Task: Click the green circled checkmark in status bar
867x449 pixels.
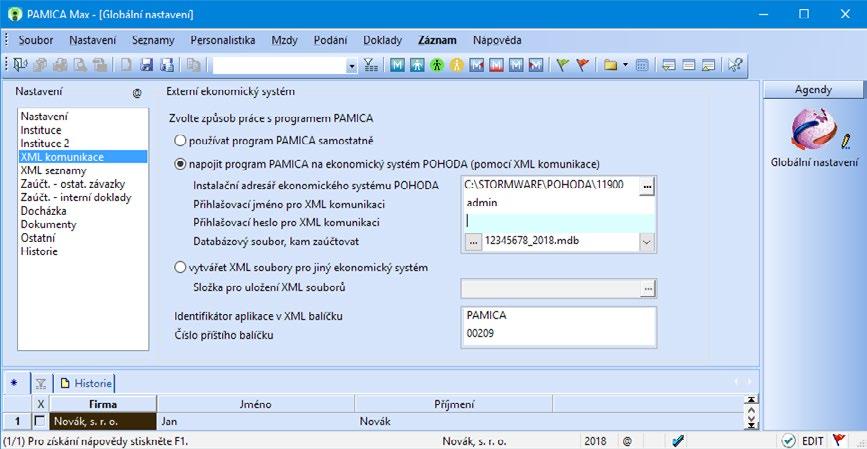Action: (x=789, y=441)
